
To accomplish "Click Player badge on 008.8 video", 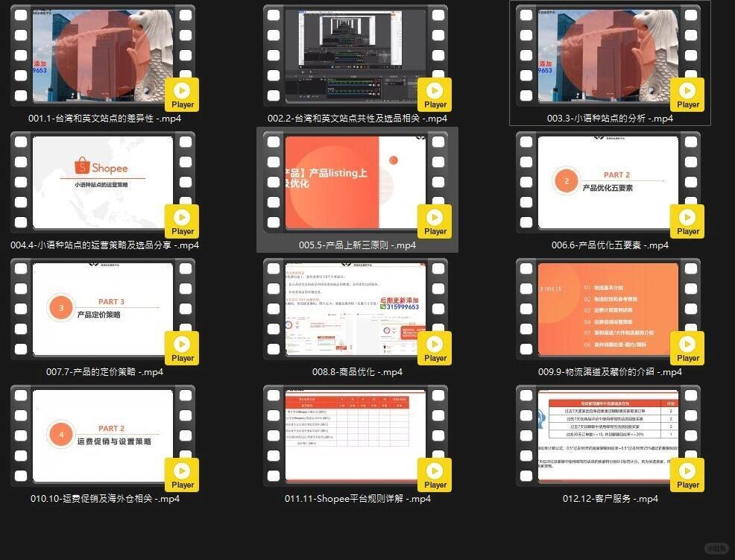I will click(435, 348).
